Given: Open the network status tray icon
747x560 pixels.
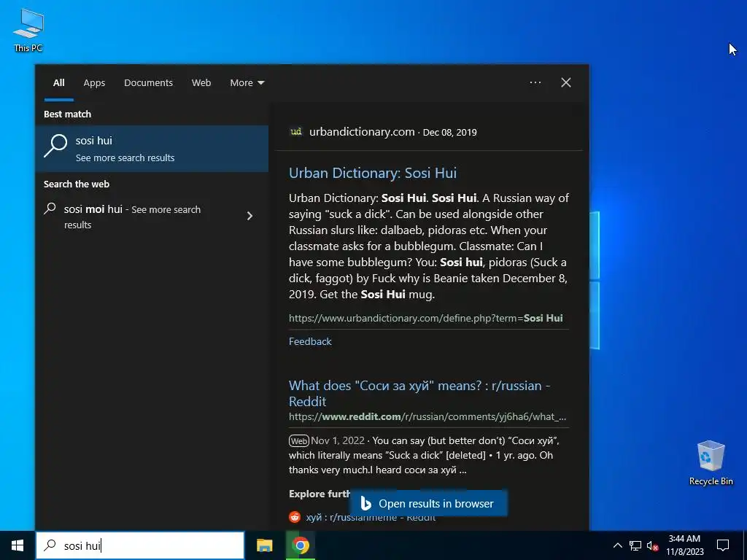Looking at the screenshot, I should click(x=635, y=545).
